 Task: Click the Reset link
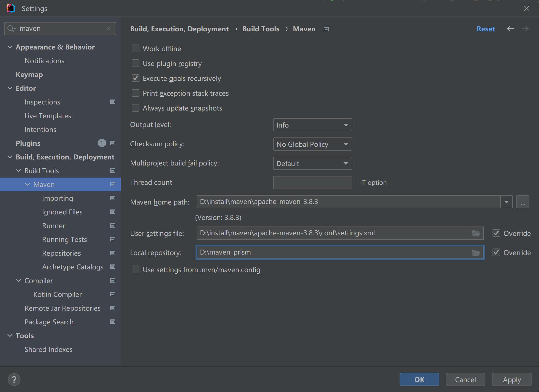pos(485,29)
